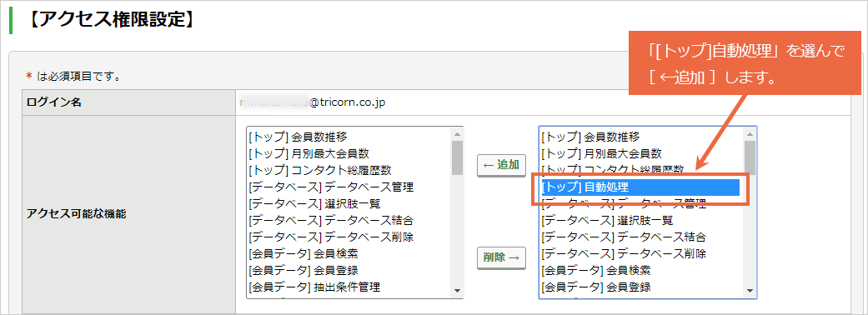
Task: Select highlighted [トップ] 自動処理 in right list
Action: [640, 187]
